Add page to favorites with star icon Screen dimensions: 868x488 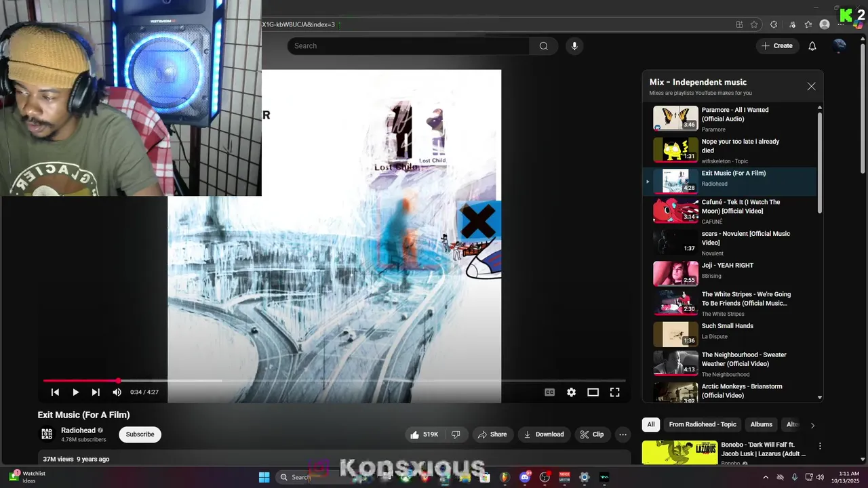(x=754, y=24)
